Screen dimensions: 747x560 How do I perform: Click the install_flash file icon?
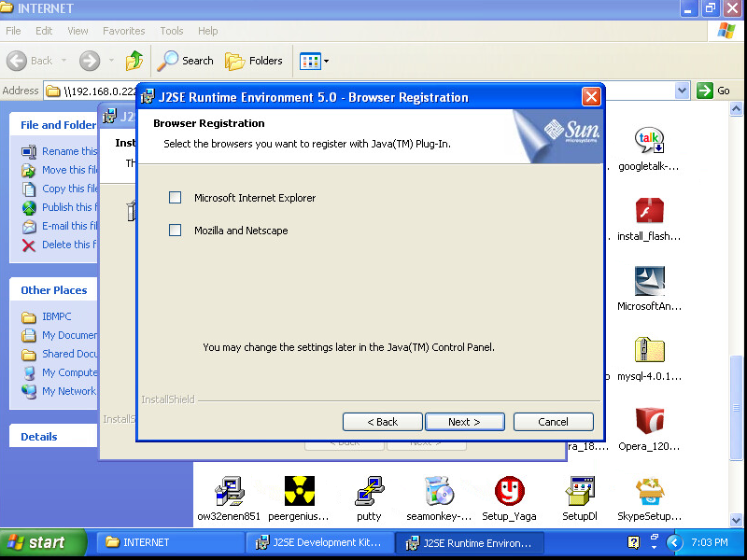click(649, 212)
